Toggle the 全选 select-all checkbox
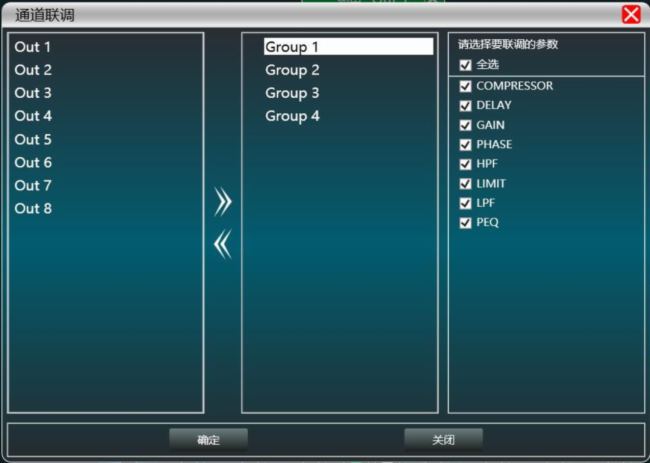The image size is (650, 463). (x=465, y=65)
